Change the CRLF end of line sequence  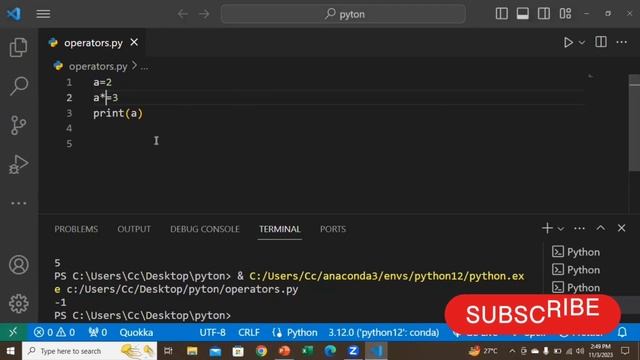[x=249, y=332]
